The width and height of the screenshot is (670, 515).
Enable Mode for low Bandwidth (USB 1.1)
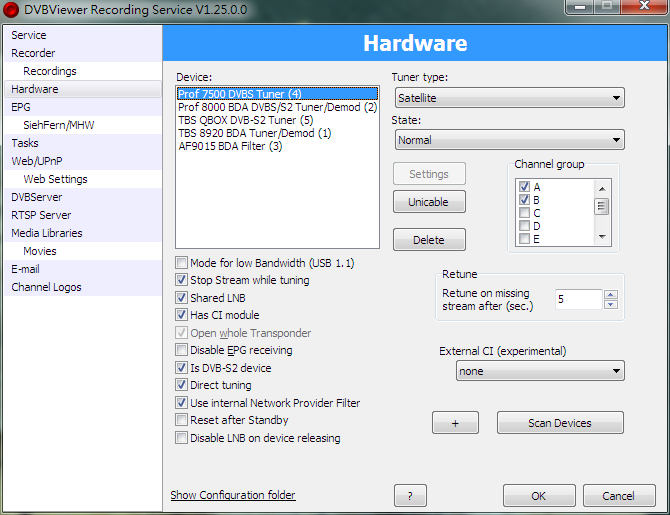coord(181,262)
